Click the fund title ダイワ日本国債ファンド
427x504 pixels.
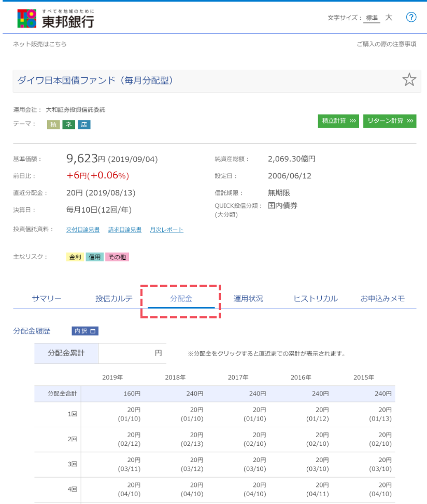pos(95,80)
